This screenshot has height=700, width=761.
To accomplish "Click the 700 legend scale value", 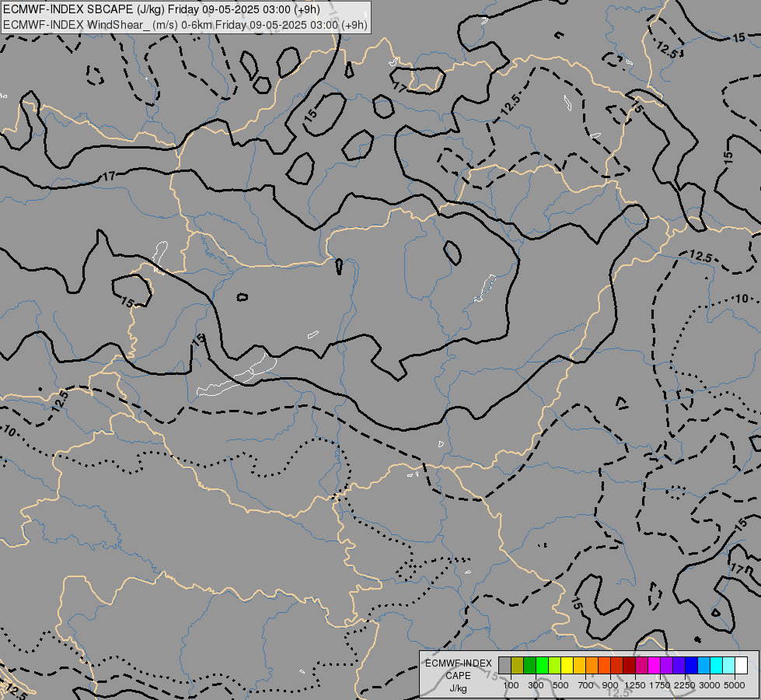I will tap(586, 685).
